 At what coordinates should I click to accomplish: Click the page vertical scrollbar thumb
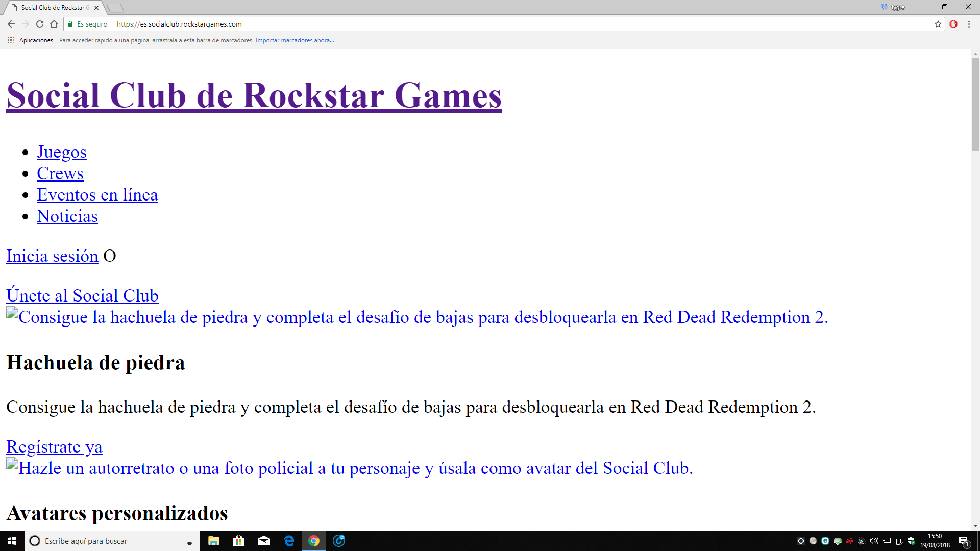[x=975, y=105]
